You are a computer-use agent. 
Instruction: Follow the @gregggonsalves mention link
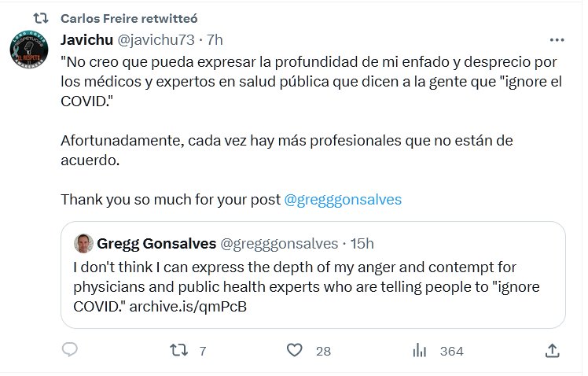click(342, 200)
